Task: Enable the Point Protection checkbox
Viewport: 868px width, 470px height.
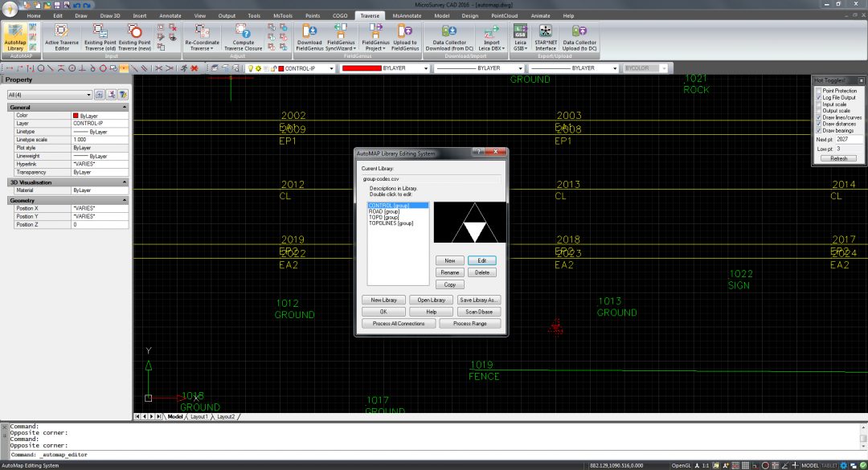Action: [819, 91]
